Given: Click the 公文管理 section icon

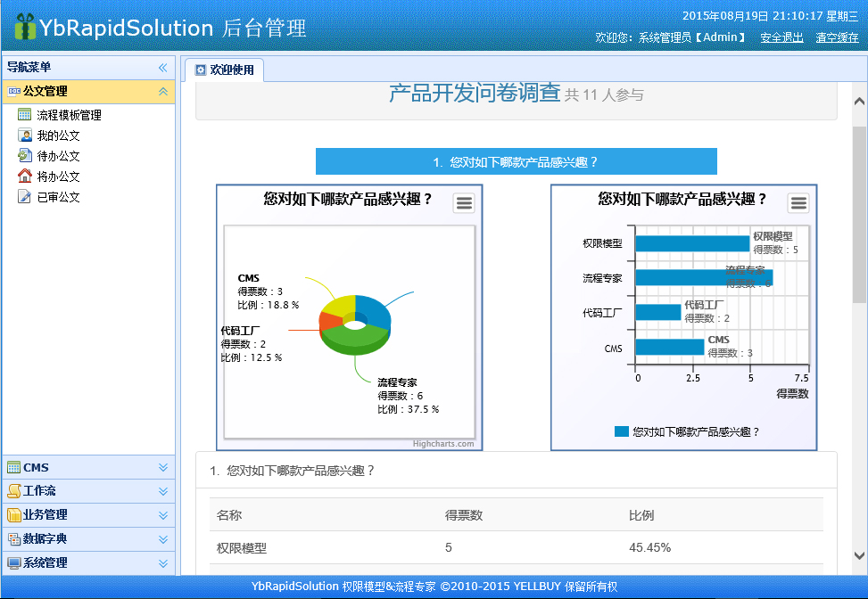Looking at the screenshot, I should [x=14, y=91].
